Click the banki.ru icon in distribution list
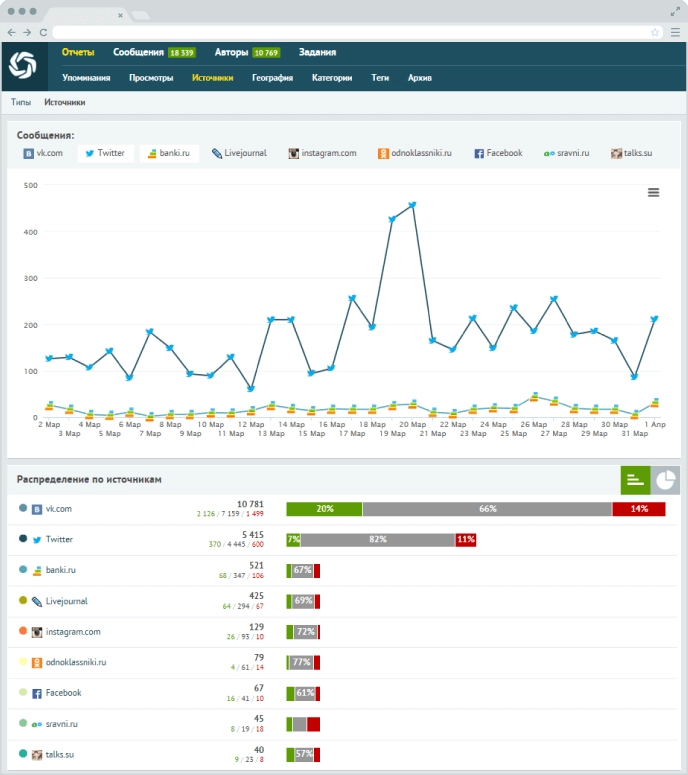Image resolution: width=688 pixels, height=775 pixels. [37, 570]
